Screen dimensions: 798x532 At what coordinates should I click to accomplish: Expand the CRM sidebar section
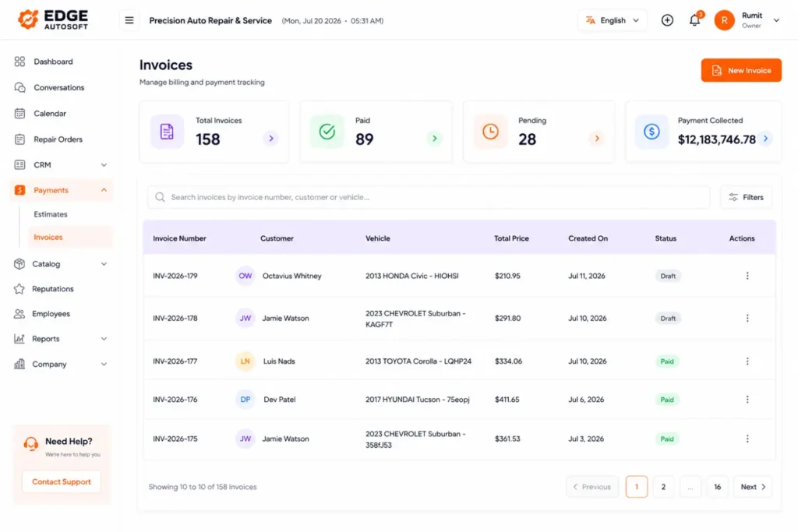click(61, 165)
